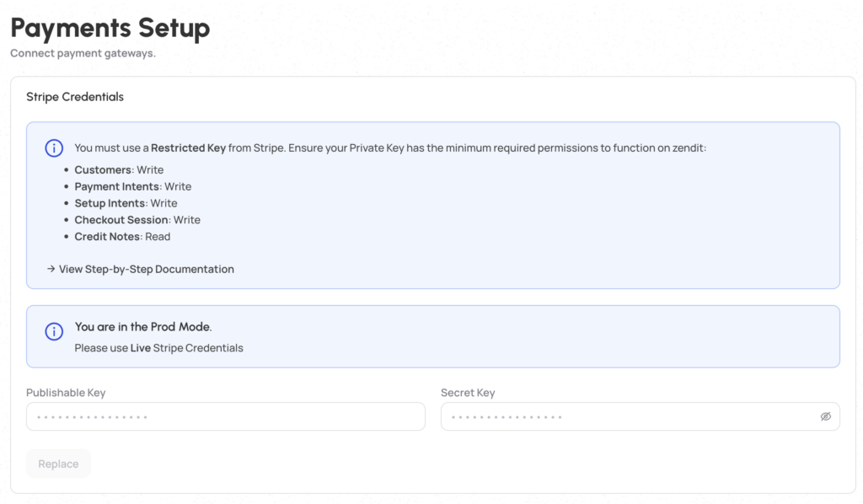Click the Credit Notes: Read permission item
The image size is (863, 504).
pyautogui.click(x=122, y=237)
